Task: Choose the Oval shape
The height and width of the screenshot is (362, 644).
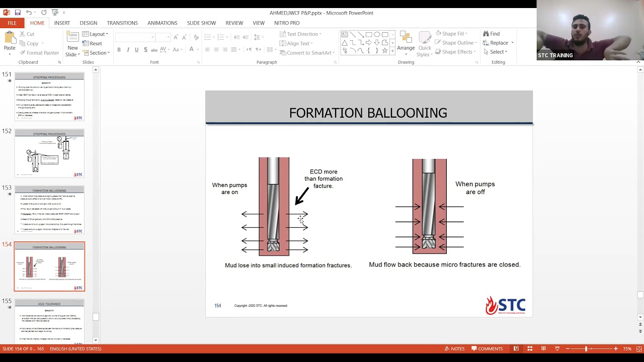Action: (377, 34)
